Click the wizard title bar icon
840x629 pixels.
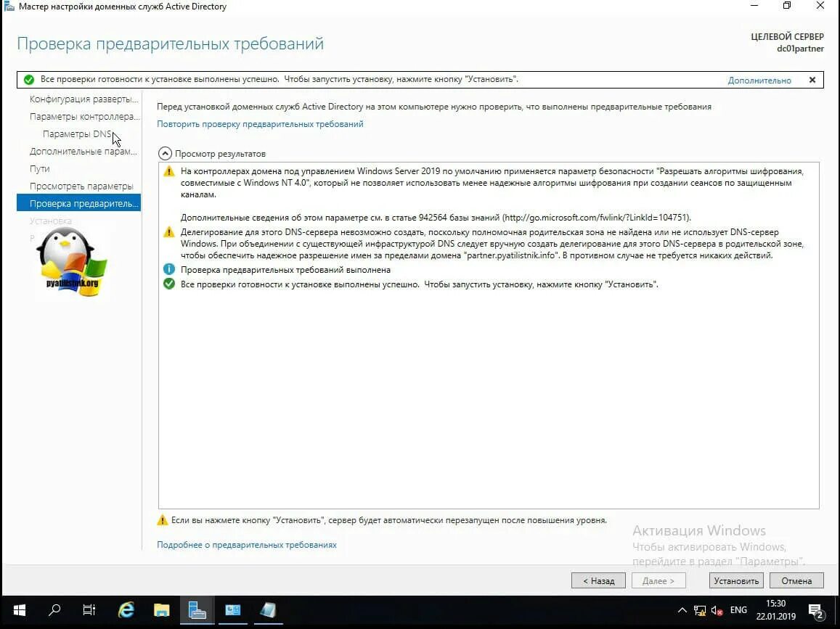click(9, 7)
